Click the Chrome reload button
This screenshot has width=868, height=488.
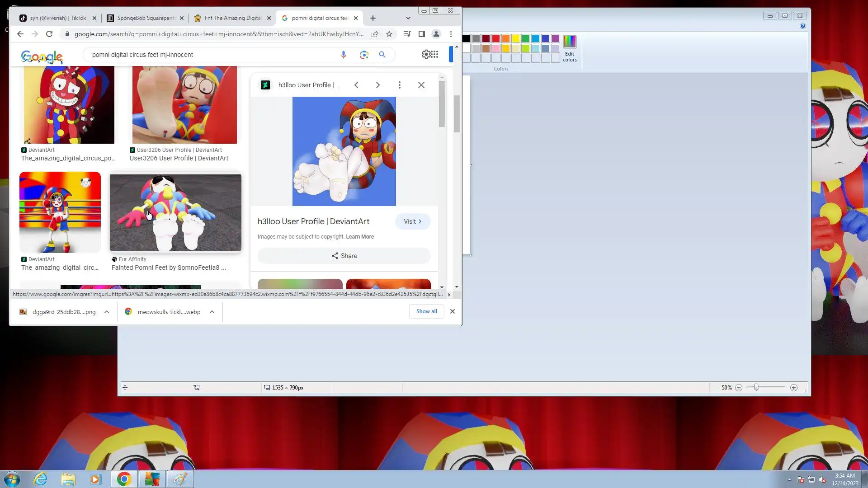49,34
